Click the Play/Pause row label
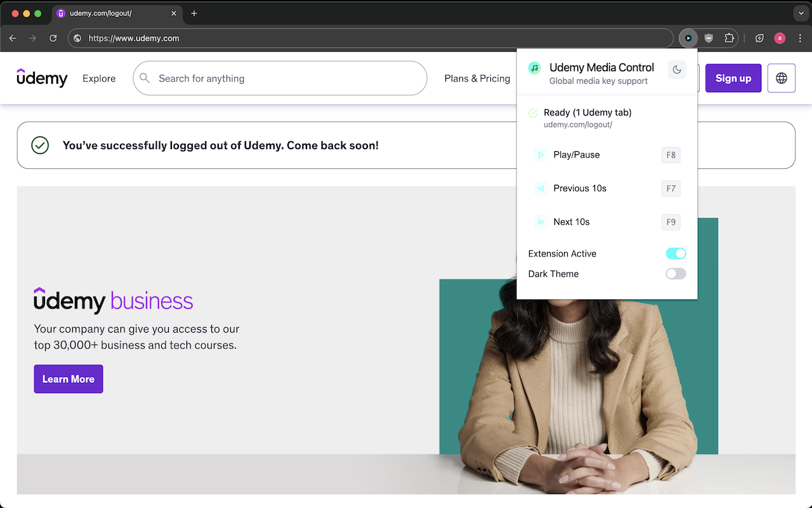 tap(576, 155)
